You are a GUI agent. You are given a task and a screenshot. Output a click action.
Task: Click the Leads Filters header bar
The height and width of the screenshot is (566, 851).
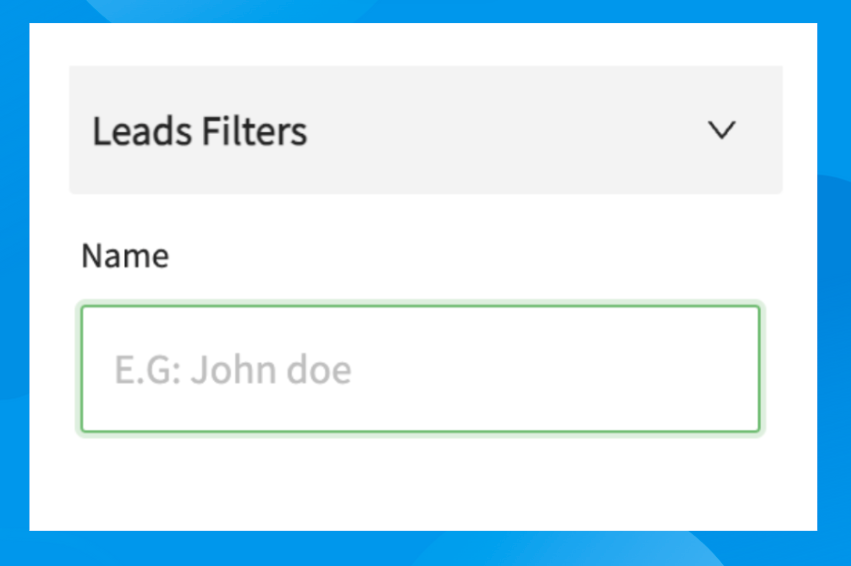point(425,130)
